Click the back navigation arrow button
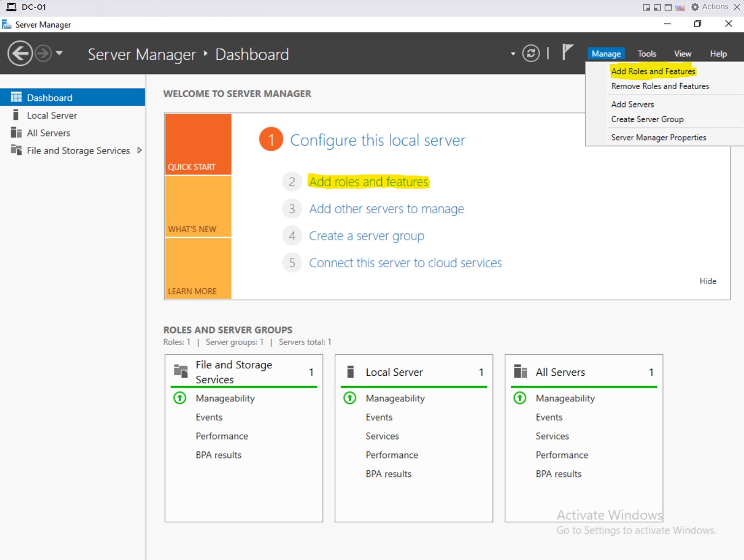The image size is (744, 560). point(21,53)
